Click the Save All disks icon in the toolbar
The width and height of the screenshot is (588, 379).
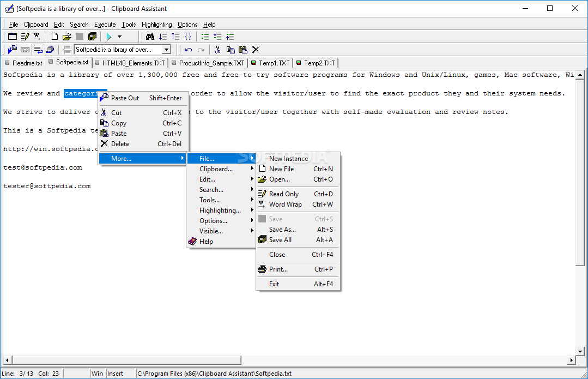[x=92, y=37]
